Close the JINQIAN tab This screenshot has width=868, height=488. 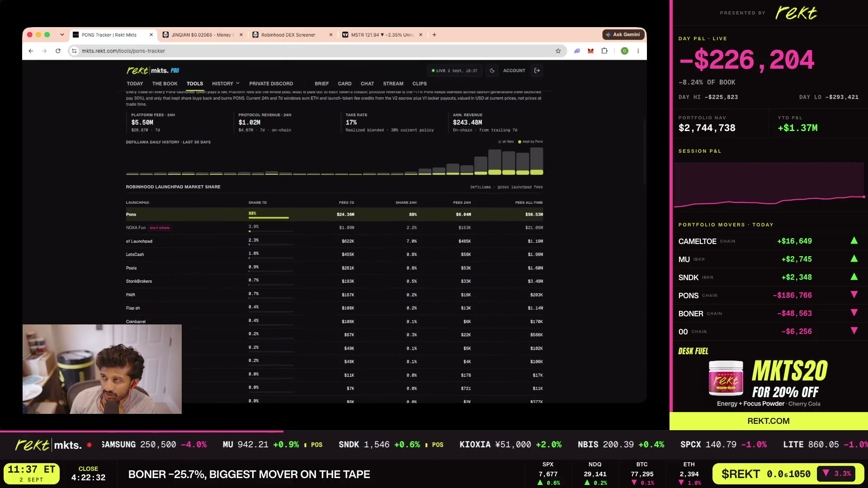click(241, 35)
